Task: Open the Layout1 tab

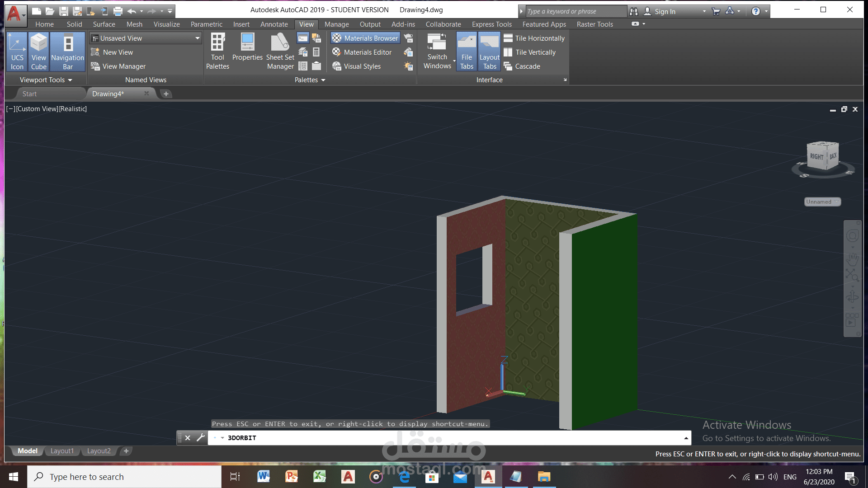Action: coord(62,451)
